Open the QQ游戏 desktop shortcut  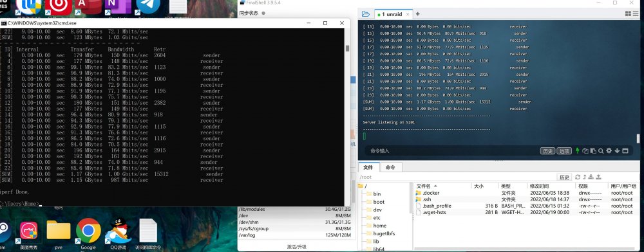[x=118, y=233]
